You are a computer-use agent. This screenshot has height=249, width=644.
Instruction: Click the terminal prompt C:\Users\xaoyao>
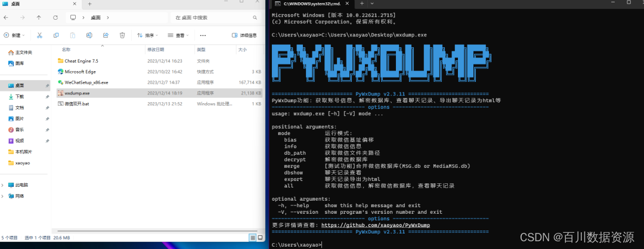coord(296,245)
